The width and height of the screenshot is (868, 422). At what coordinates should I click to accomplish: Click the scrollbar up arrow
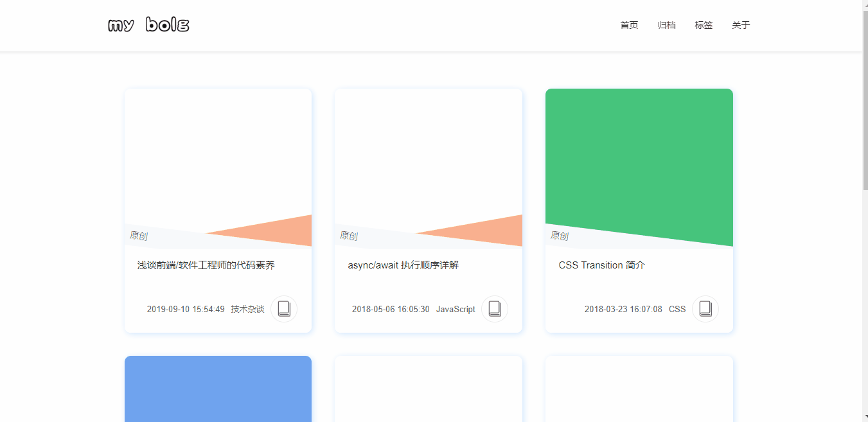coord(865,4)
